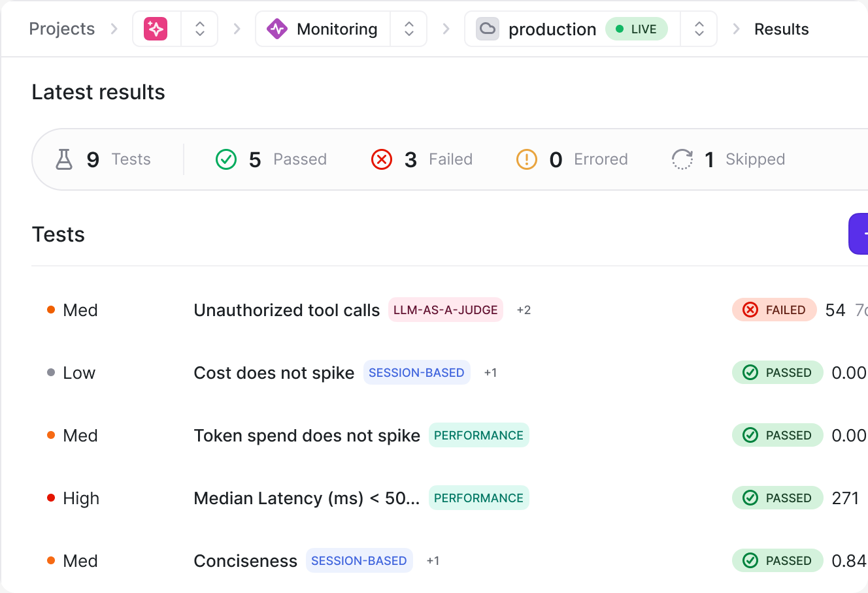This screenshot has height=593, width=868.
Task: Click the FAILED status badge
Action: click(775, 310)
